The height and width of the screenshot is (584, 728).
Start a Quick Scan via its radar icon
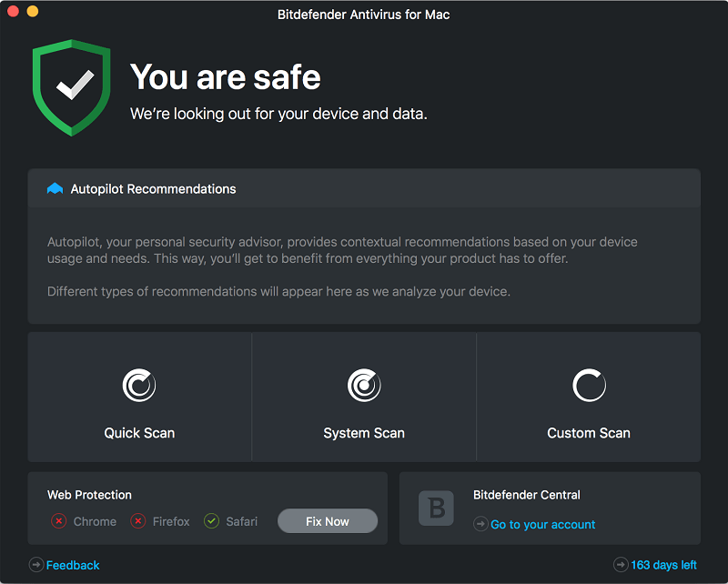click(139, 385)
